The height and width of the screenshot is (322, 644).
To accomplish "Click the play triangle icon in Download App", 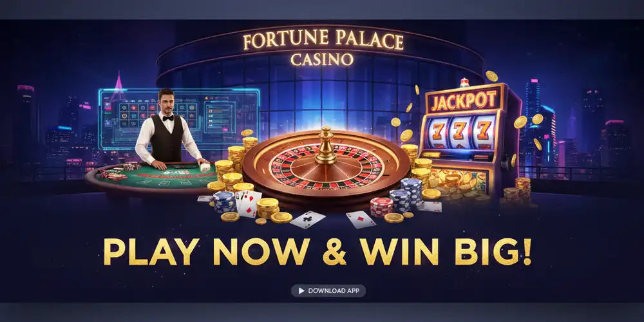I will (301, 291).
